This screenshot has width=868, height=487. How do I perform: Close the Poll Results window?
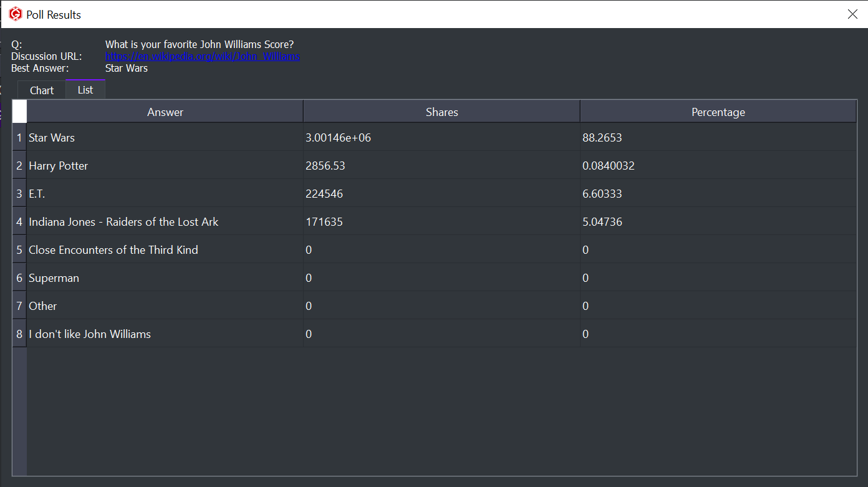click(852, 14)
